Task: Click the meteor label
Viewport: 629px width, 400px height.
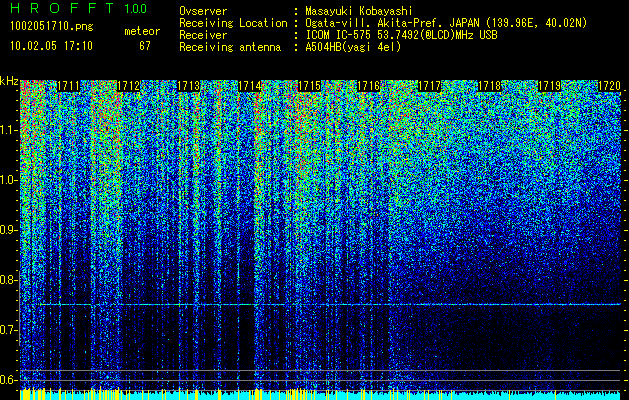Action: pos(142,31)
